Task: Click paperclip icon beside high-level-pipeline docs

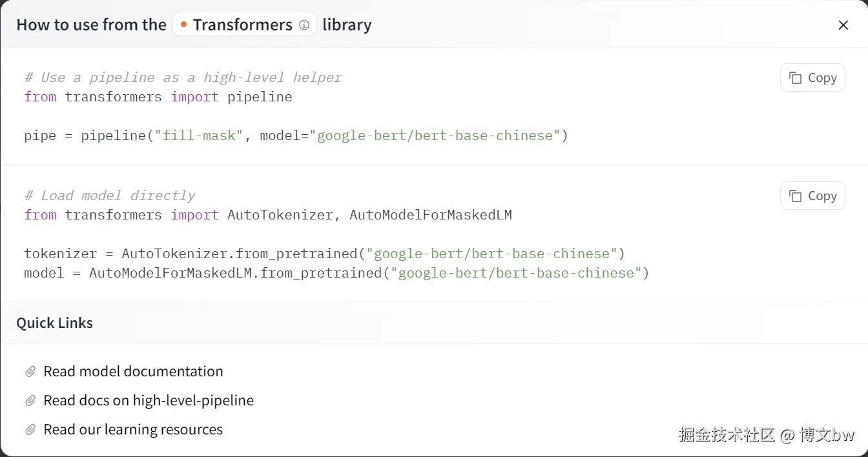Action: [x=30, y=401]
